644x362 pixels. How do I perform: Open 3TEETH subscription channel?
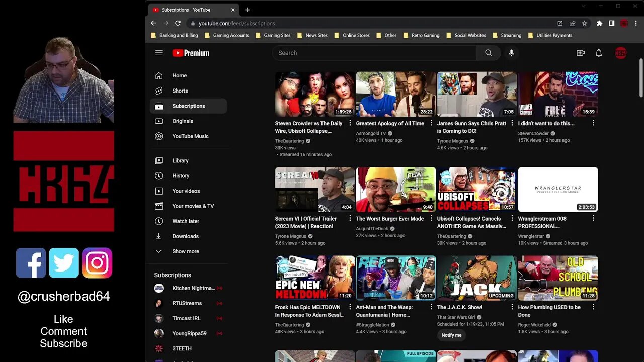pos(188,348)
